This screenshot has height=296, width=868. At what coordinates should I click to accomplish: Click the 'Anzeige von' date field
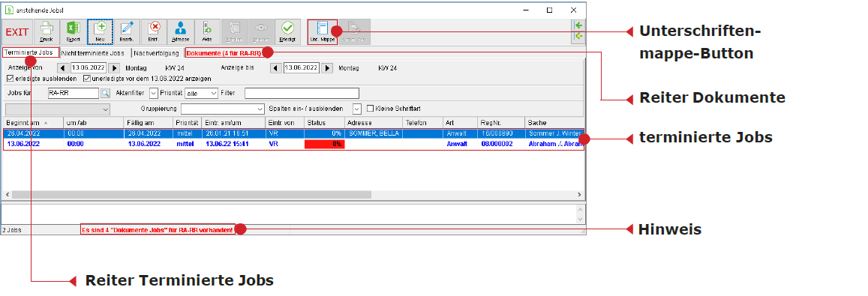click(x=89, y=68)
